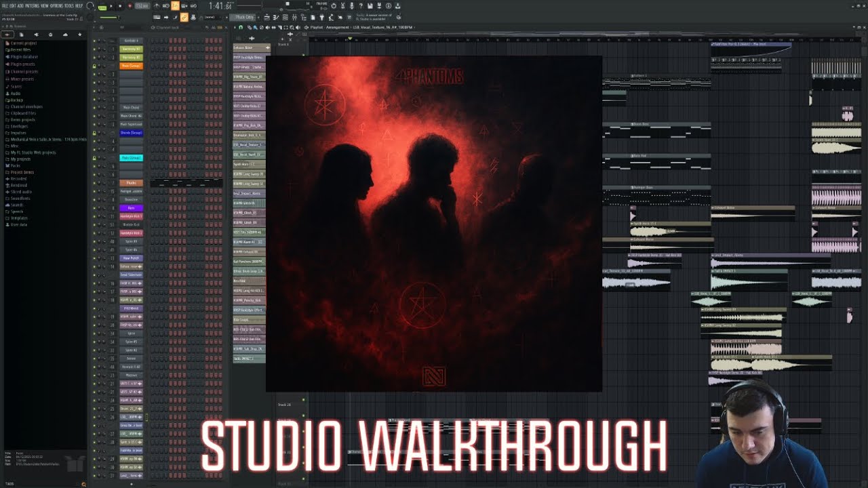Screen dimensions: 868x488
Task: Open the Templates browser folder
Action: [17, 218]
